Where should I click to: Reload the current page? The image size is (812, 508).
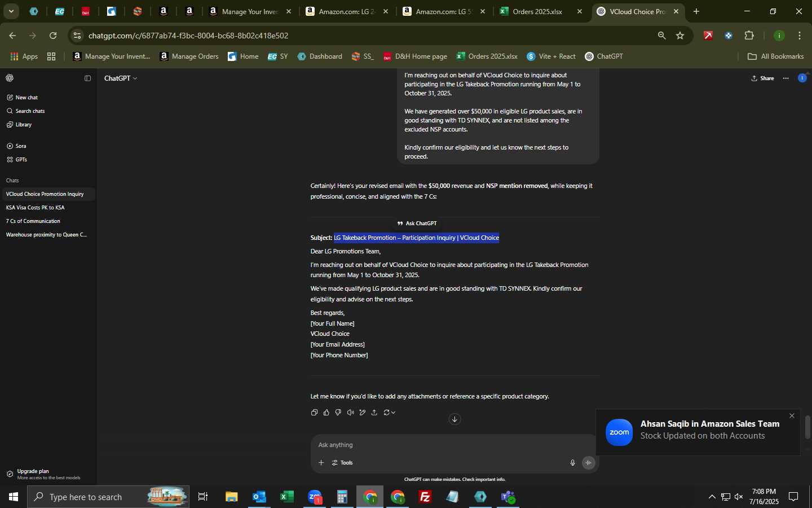[x=53, y=36]
